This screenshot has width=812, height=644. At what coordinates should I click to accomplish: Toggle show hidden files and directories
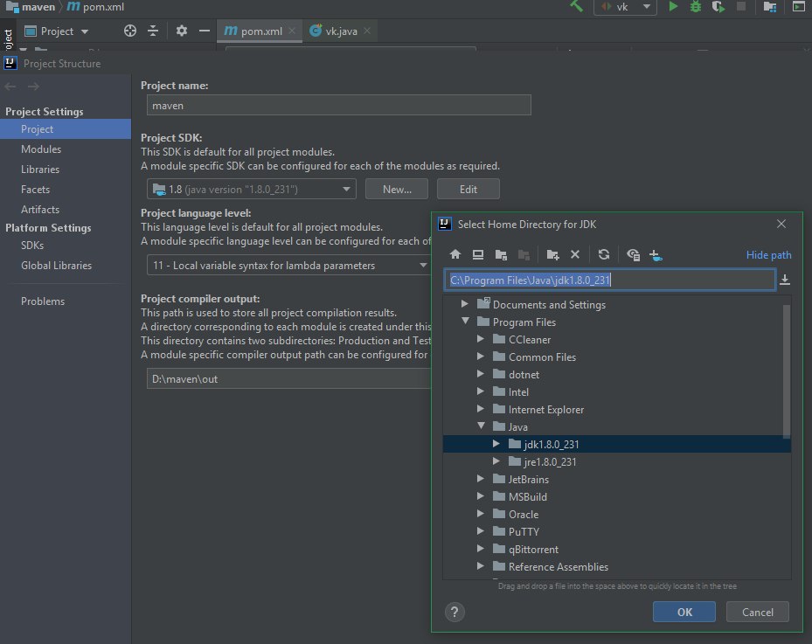coord(633,254)
